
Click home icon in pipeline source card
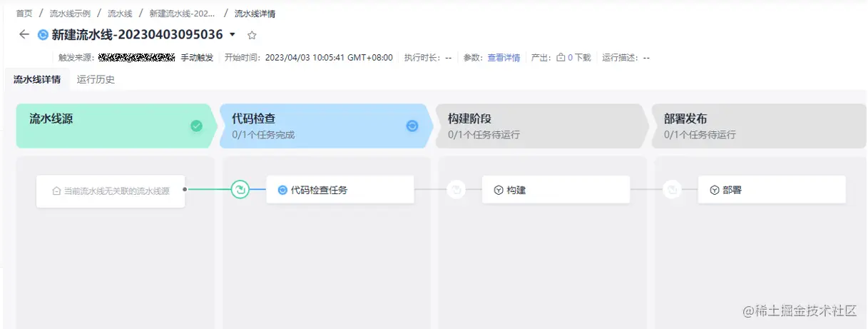(x=57, y=191)
